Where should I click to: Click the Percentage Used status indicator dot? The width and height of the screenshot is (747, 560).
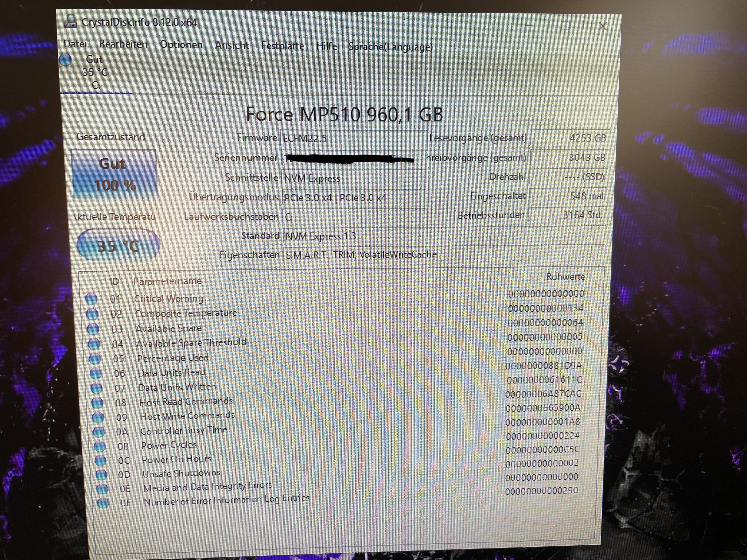pos(95,359)
